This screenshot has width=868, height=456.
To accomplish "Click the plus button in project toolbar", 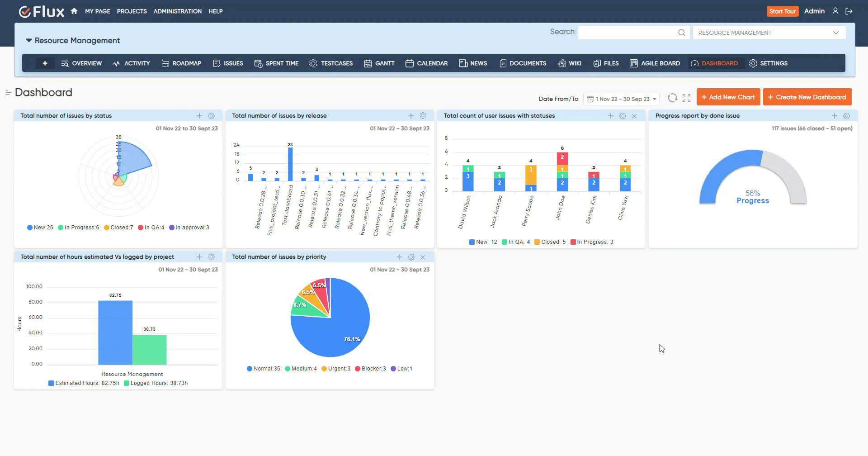I will point(45,63).
